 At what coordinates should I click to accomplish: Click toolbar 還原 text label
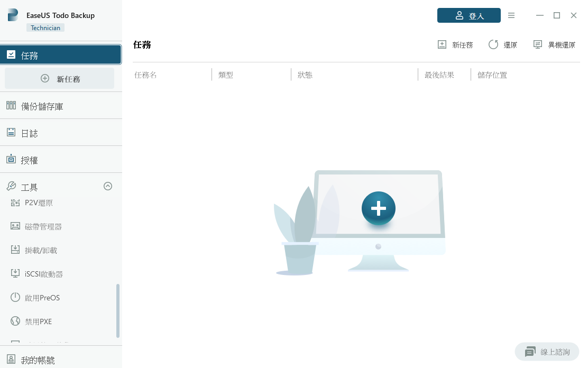510,45
